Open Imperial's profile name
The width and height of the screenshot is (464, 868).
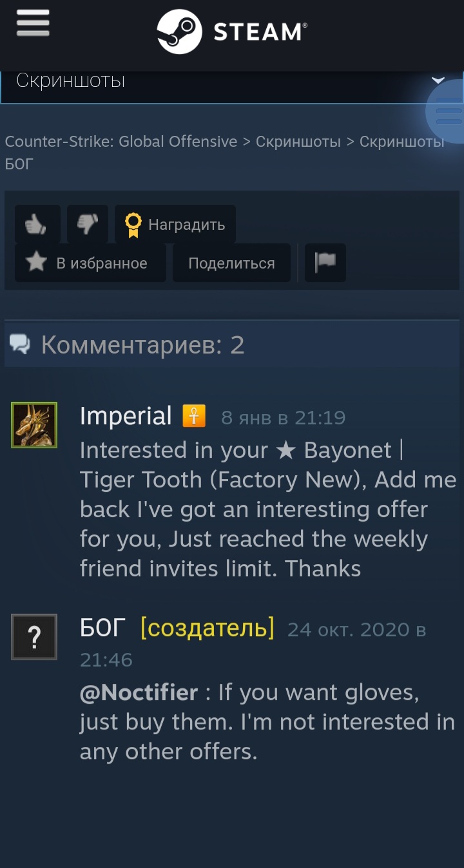coord(126,417)
